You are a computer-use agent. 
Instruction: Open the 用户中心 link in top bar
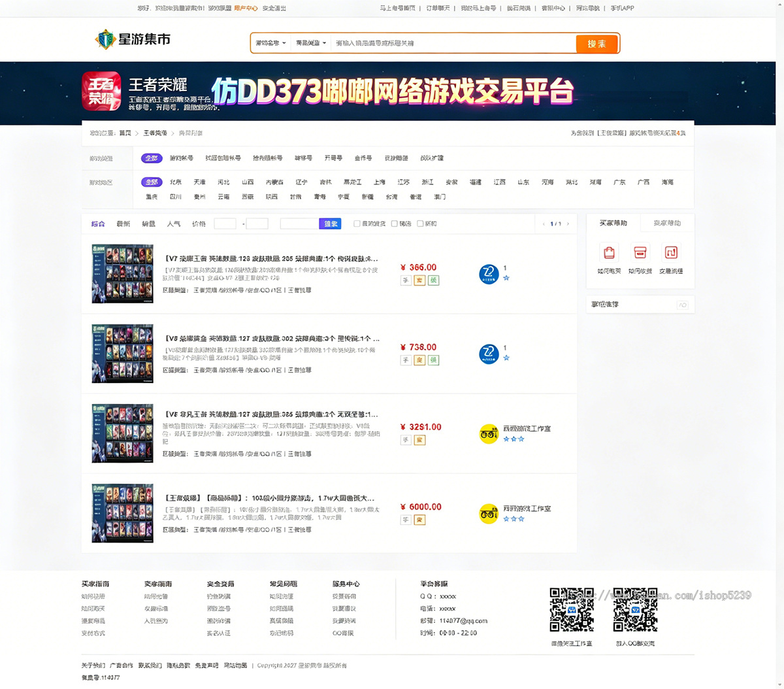point(246,8)
